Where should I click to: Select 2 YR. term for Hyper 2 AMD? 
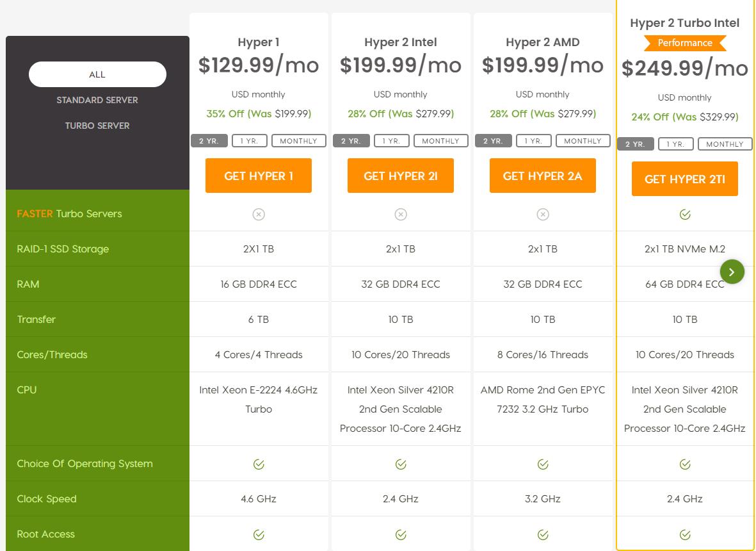tap(494, 141)
